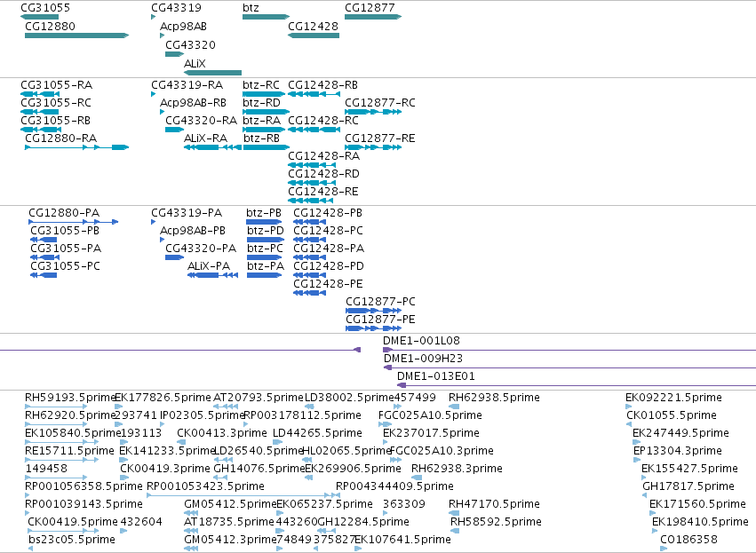Click the CG31055-PC protein label
Viewport: 756px width, 553px height.
coord(65,266)
